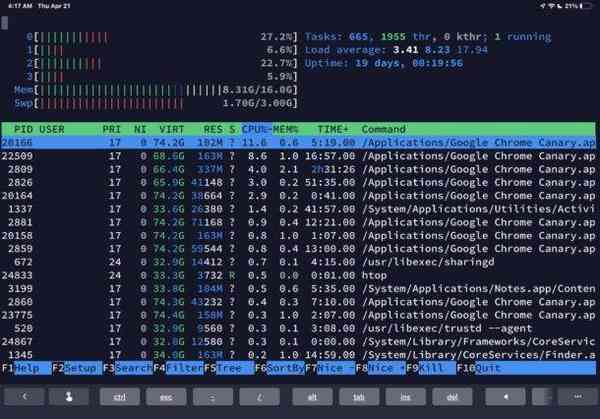
Task: Sort by the MEM% column header
Action: click(285, 129)
